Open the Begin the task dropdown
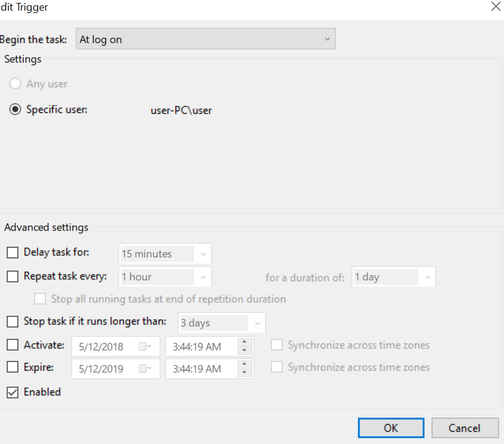Image resolution: width=504 pixels, height=444 pixels. (206, 39)
